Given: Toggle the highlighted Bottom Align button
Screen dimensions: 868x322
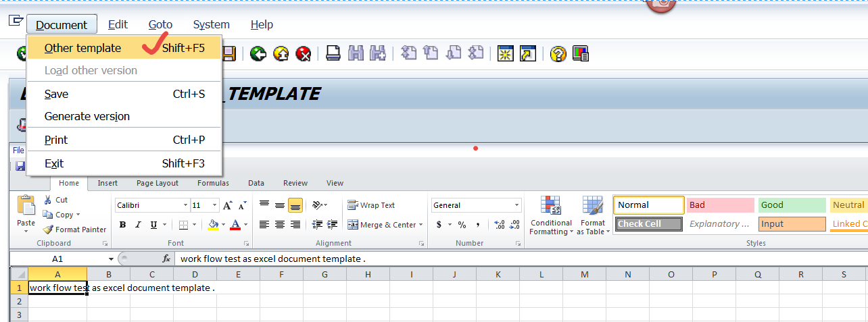Looking at the screenshot, I should click(295, 205).
